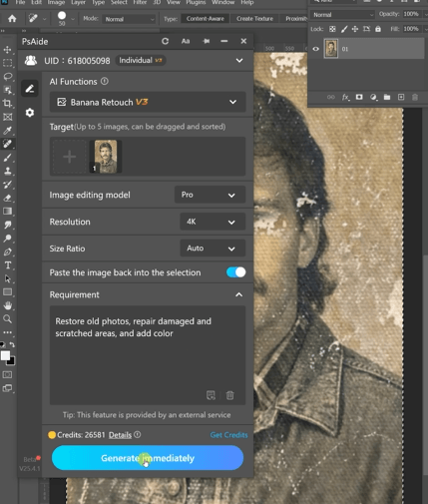Open the Mode Normal dropdown in options bar

(129, 19)
